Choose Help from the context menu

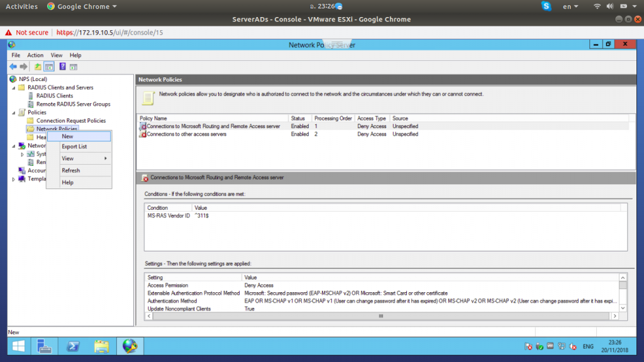pos(79,182)
